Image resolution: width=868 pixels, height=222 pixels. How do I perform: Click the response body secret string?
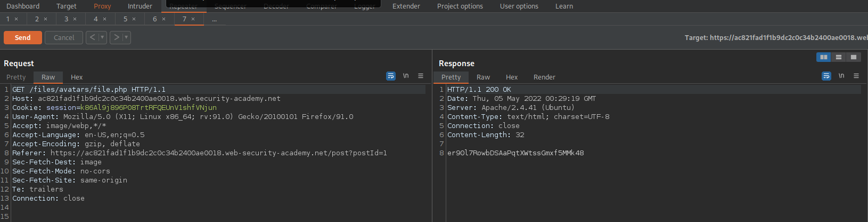tap(515, 153)
